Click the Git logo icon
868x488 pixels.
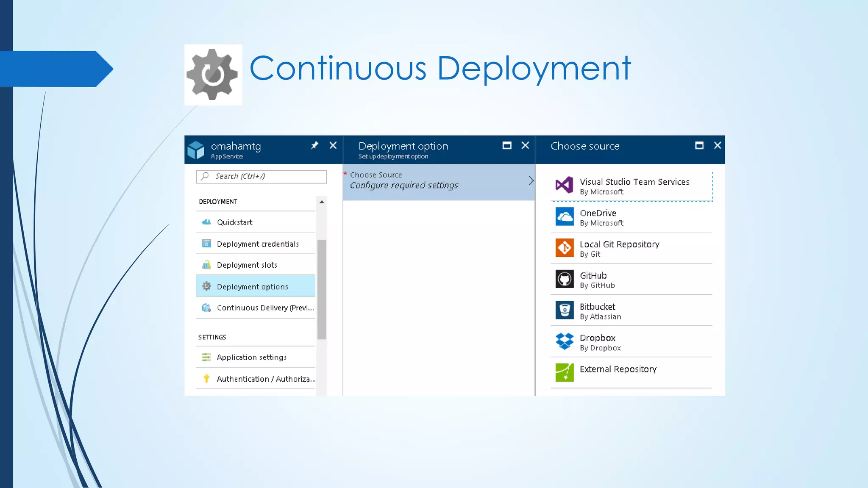click(565, 248)
